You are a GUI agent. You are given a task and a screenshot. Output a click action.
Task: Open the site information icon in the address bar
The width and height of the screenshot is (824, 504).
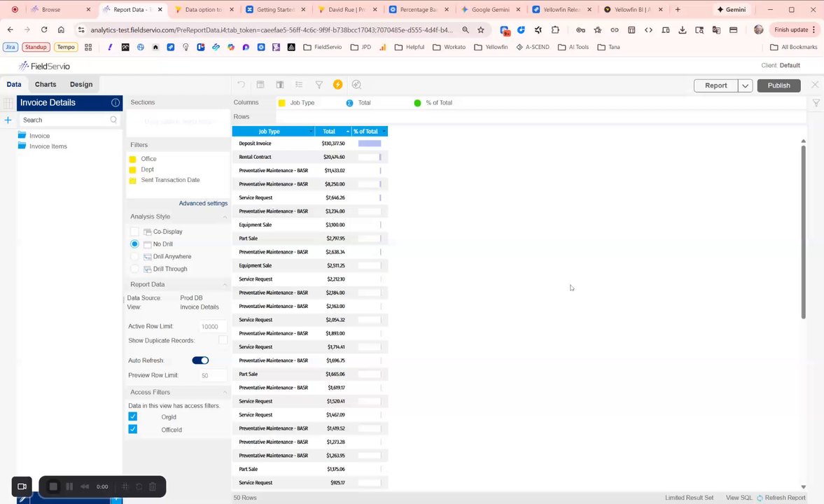[x=81, y=30]
